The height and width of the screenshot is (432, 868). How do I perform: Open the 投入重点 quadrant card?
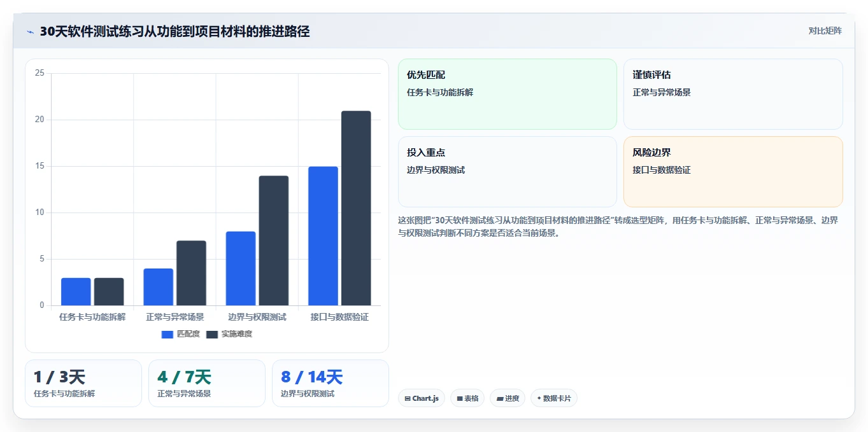point(508,172)
